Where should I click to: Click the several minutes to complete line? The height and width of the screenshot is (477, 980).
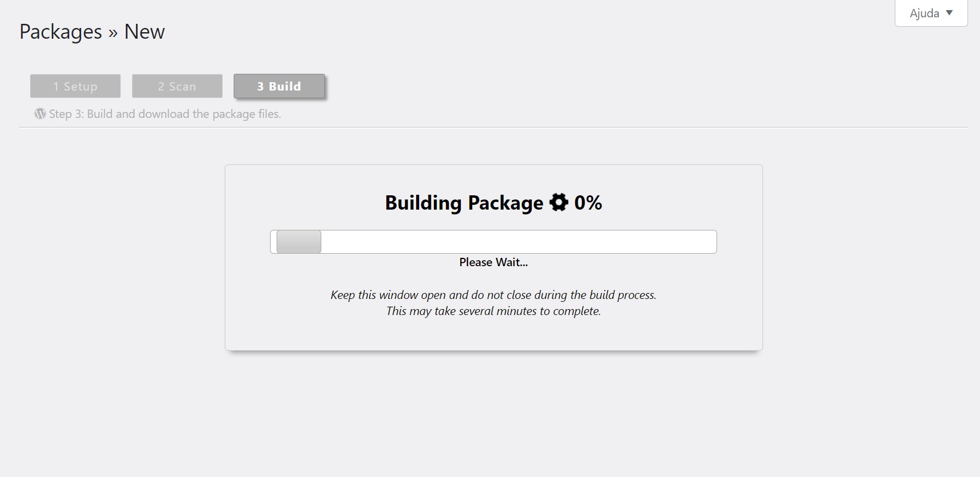493,311
